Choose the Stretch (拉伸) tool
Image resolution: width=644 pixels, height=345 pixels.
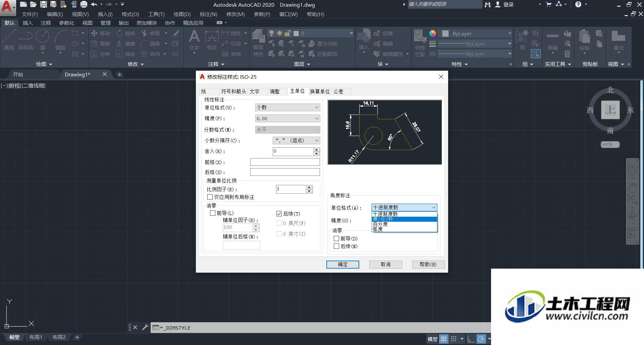coord(100,54)
